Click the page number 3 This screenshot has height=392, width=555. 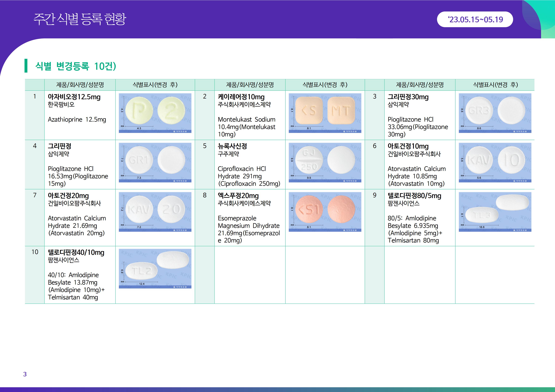[25, 374]
